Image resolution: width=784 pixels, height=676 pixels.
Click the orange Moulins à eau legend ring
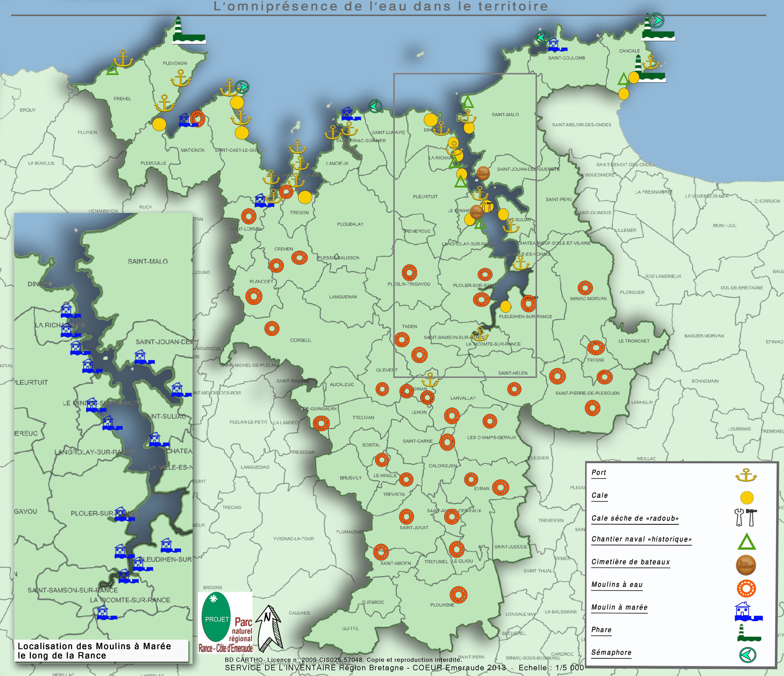[746, 589]
